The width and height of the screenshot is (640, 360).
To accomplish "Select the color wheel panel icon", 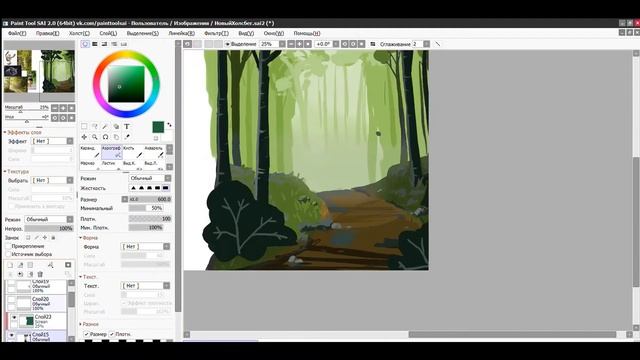I will click(85, 44).
